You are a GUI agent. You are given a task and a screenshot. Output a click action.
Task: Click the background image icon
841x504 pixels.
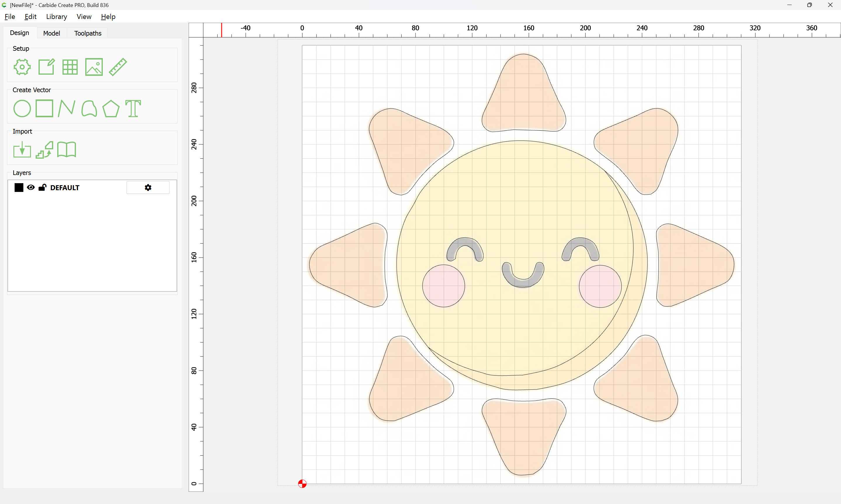94,67
